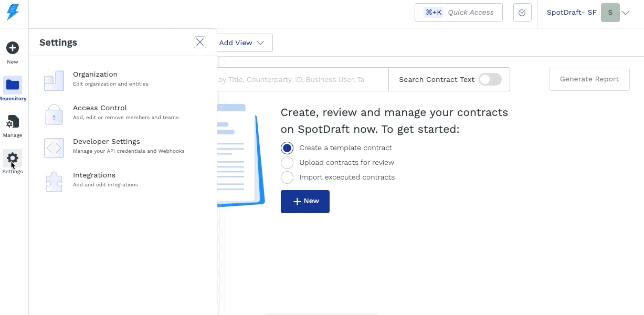This screenshot has height=315, width=644.
Task: Select Create a template contract radio
Action: pyautogui.click(x=287, y=148)
